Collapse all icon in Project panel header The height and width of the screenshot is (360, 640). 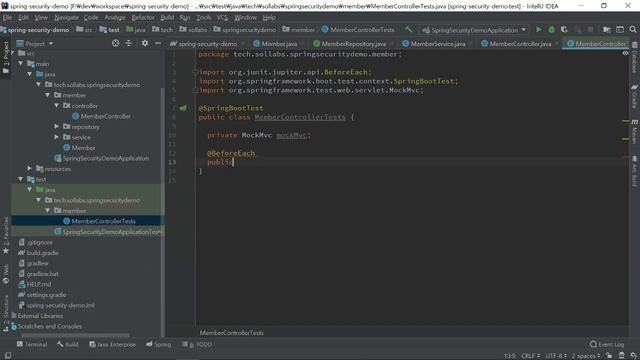coord(129,43)
